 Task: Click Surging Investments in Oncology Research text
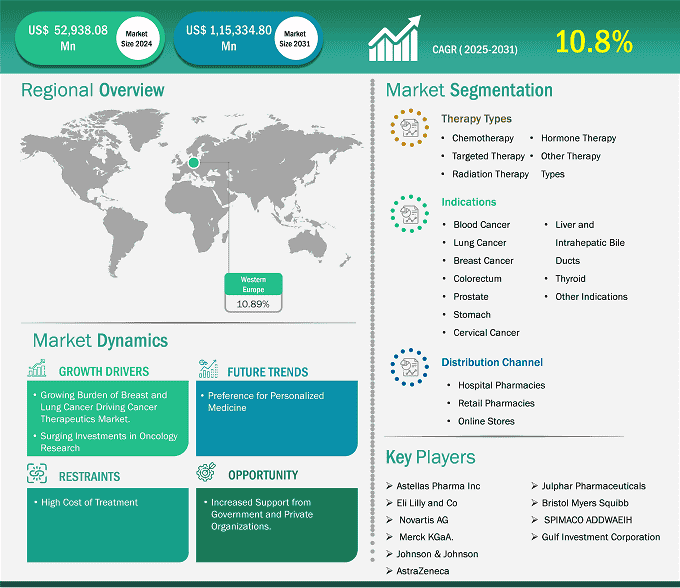109,442
